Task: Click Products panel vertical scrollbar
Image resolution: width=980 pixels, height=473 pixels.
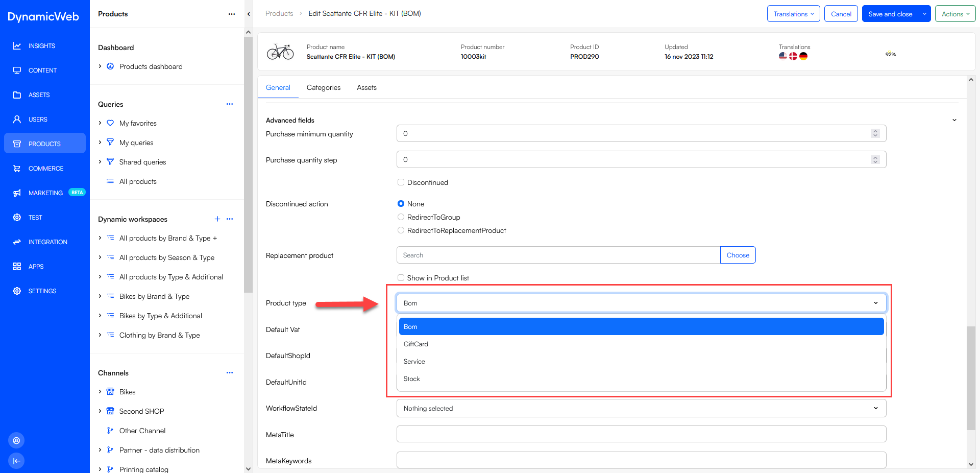Action: coord(248,163)
